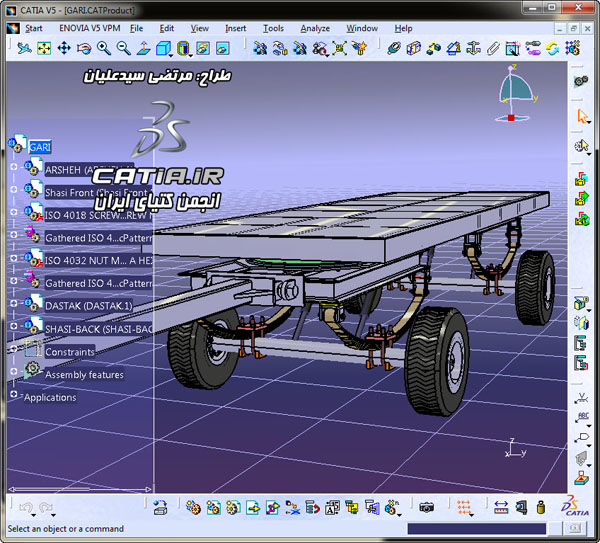Click the Zoom In magnifier

[104, 49]
